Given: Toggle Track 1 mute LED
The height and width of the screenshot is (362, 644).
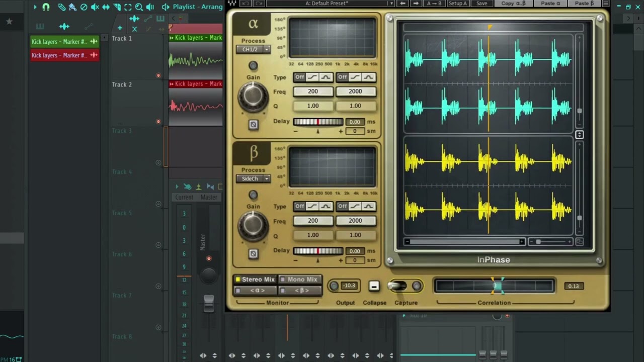Looking at the screenshot, I should coord(158,75).
